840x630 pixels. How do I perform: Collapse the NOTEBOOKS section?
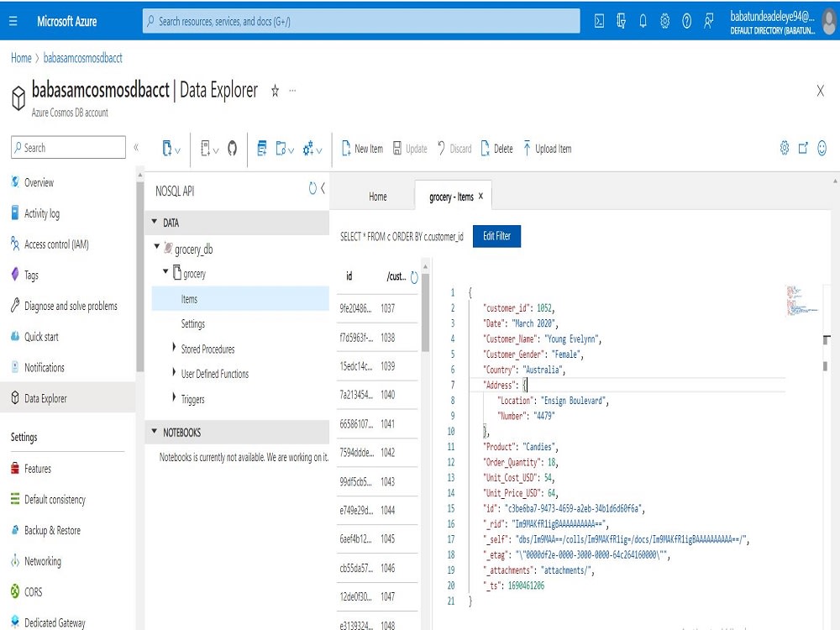[155, 431]
